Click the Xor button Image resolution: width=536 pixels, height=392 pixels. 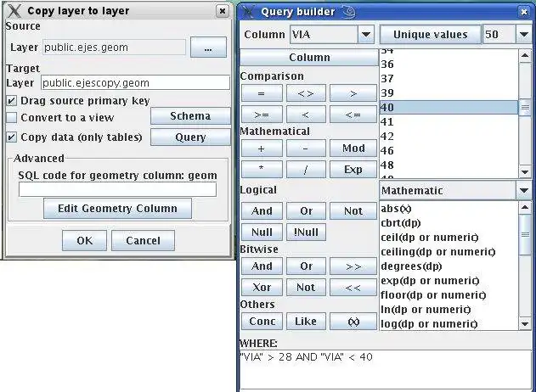coord(262,287)
